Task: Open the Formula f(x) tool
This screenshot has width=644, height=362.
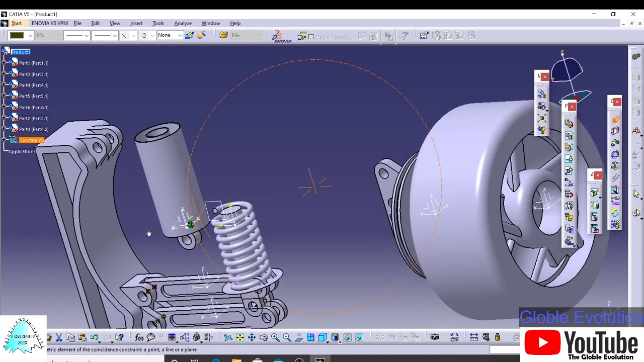Action: tap(139, 337)
